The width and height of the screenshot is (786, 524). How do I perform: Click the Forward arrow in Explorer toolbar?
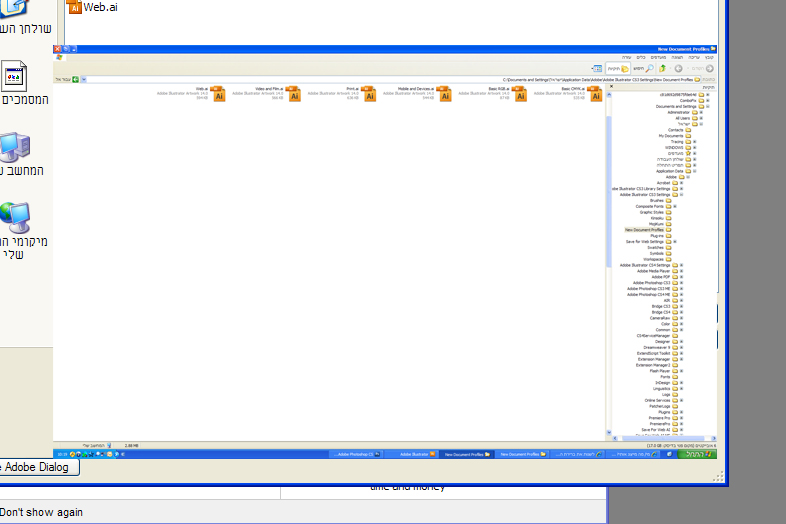(x=678, y=69)
